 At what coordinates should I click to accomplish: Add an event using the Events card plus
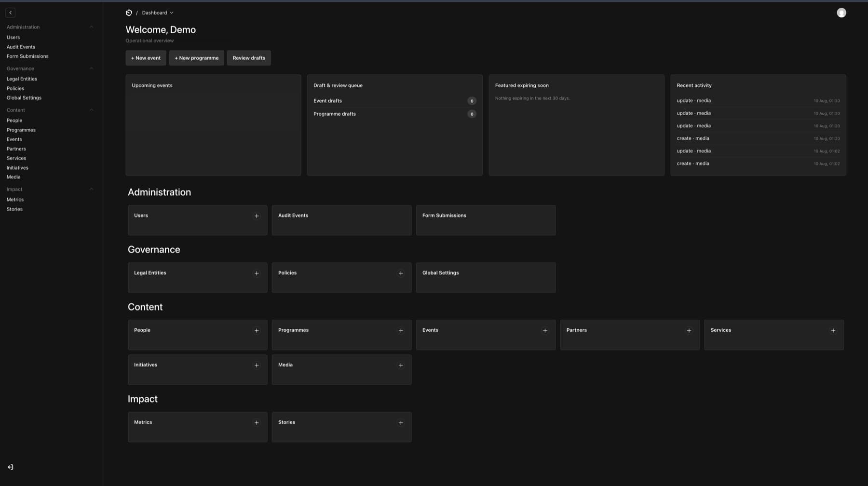(x=545, y=331)
